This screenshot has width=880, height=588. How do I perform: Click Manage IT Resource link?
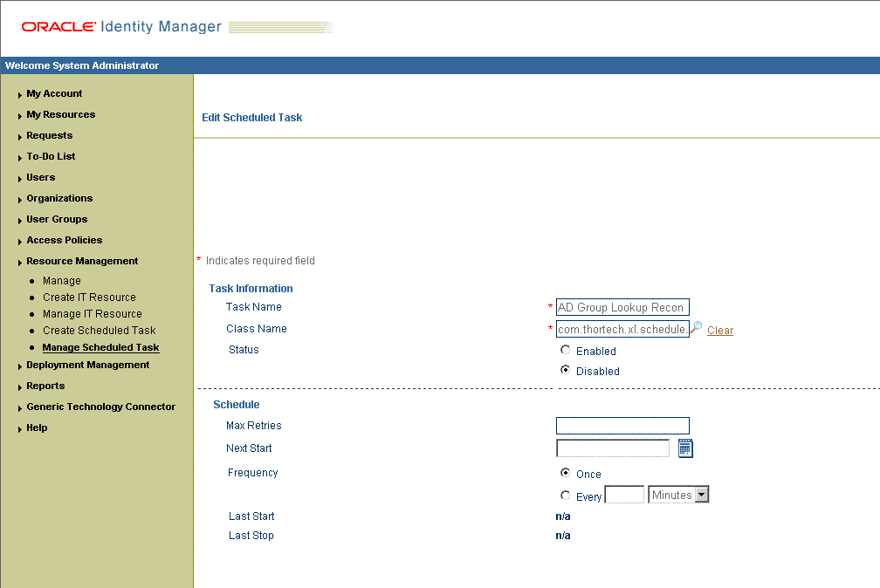[92, 314]
